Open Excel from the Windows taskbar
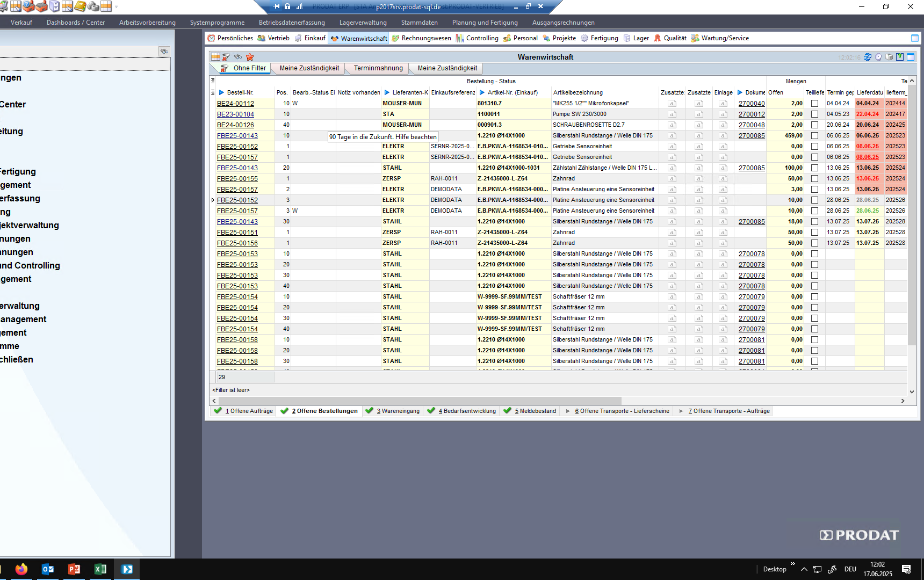 [x=100, y=569]
